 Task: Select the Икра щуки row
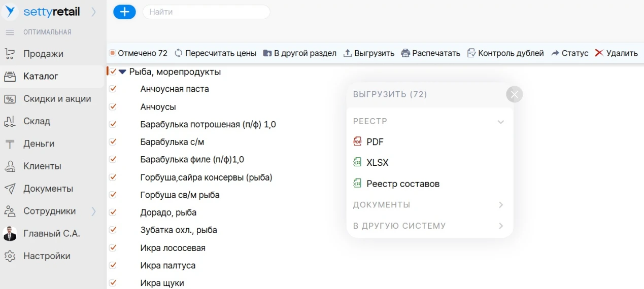pos(162,283)
